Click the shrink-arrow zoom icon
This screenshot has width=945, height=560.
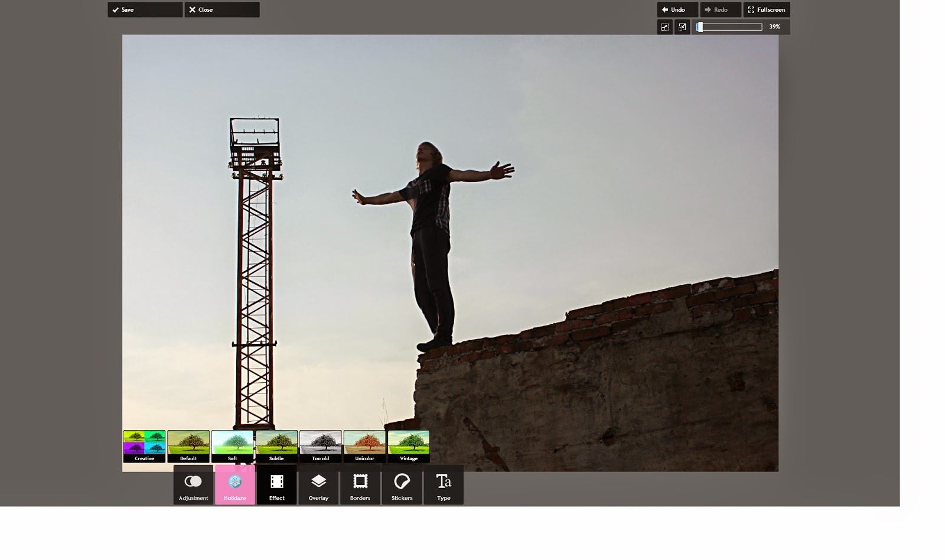coord(682,27)
